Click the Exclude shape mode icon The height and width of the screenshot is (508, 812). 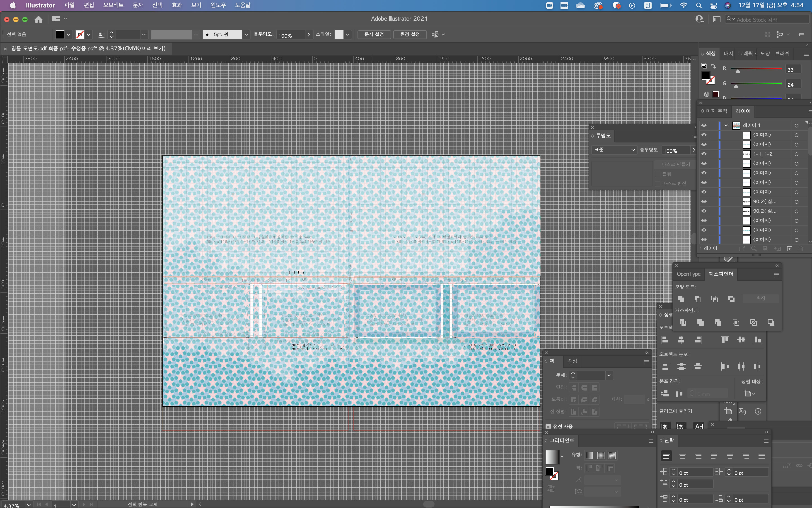pos(731,299)
